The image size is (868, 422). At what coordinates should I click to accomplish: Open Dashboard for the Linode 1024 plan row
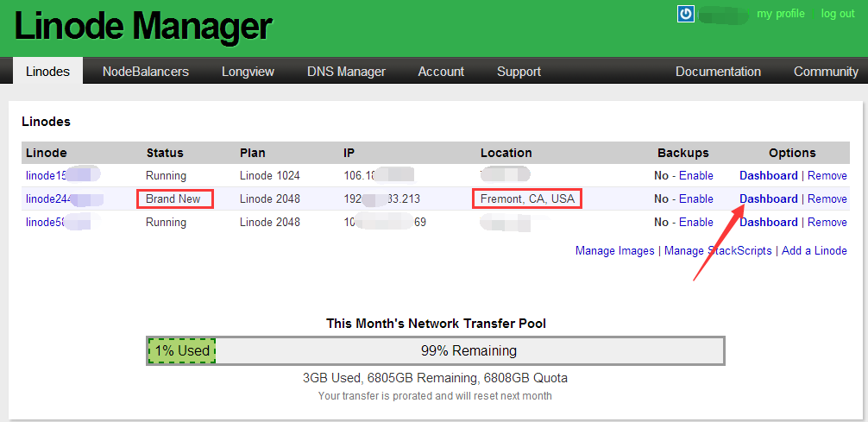click(x=768, y=175)
